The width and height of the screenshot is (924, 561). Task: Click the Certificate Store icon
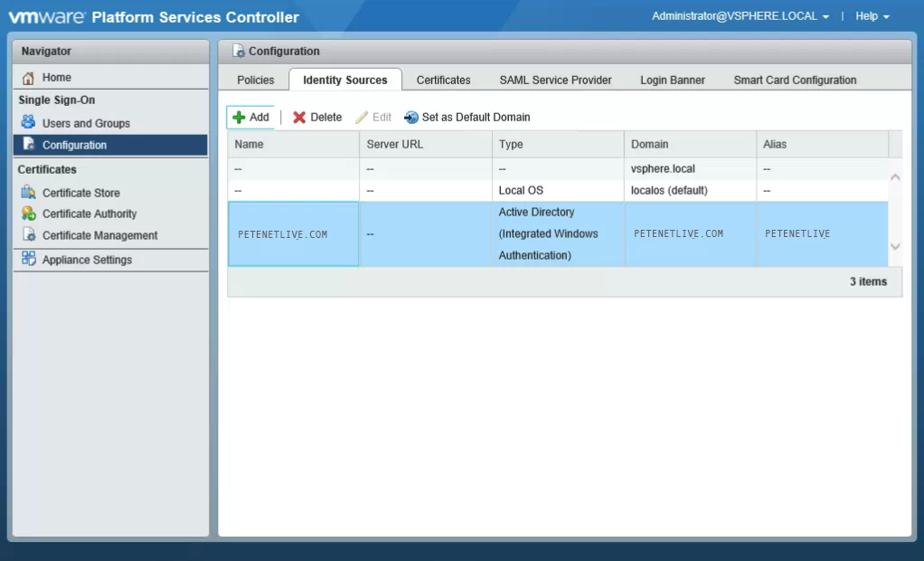[x=28, y=193]
